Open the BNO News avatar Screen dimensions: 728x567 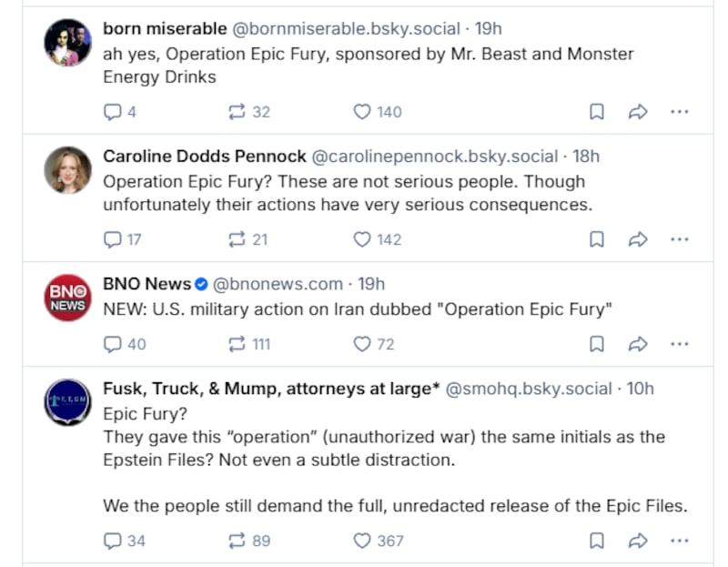[68, 298]
